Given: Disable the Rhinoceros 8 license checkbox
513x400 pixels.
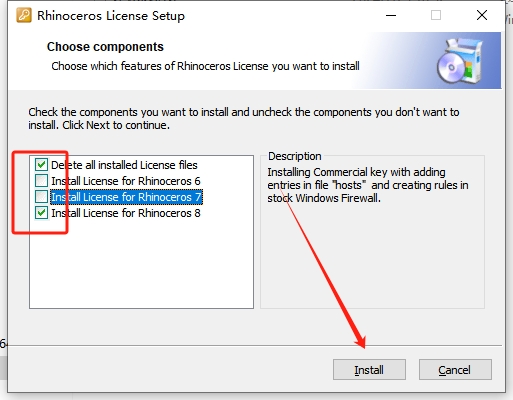Looking at the screenshot, I should point(41,212).
